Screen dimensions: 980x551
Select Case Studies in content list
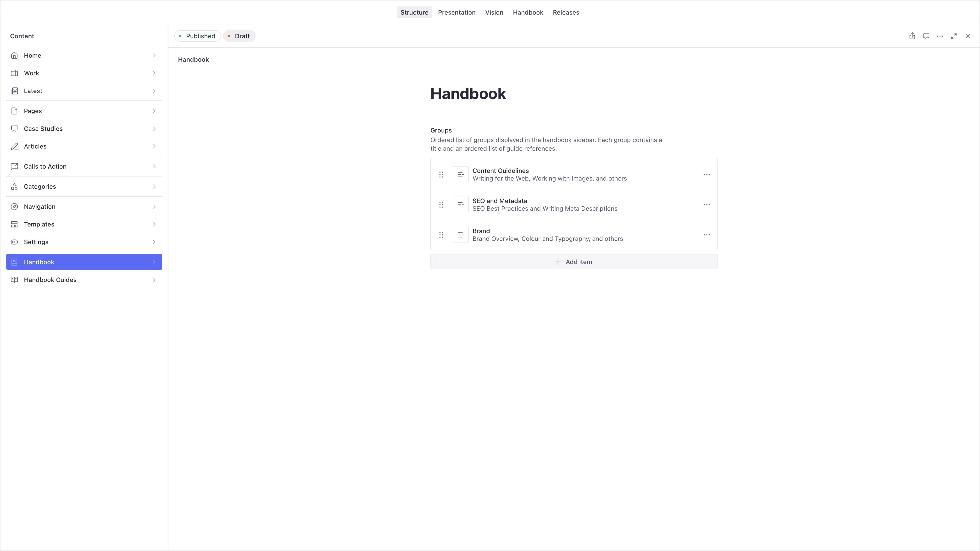(84, 128)
